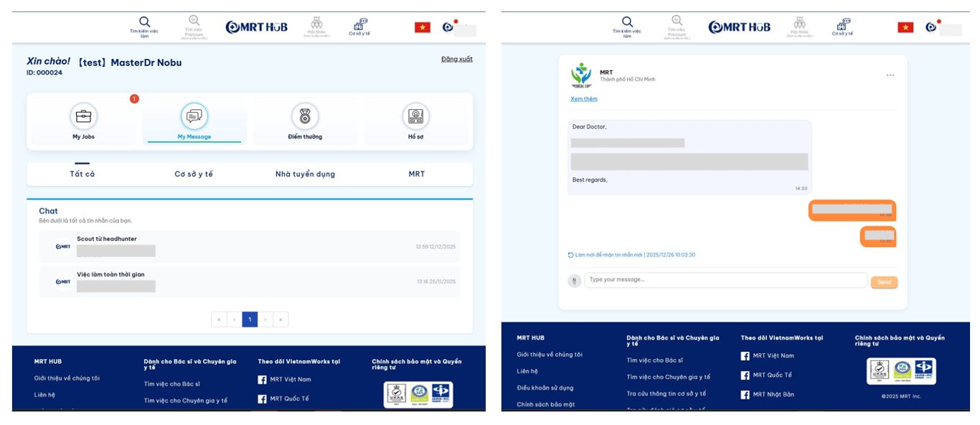Expand sender details via Xem thêm

click(x=583, y=98)
